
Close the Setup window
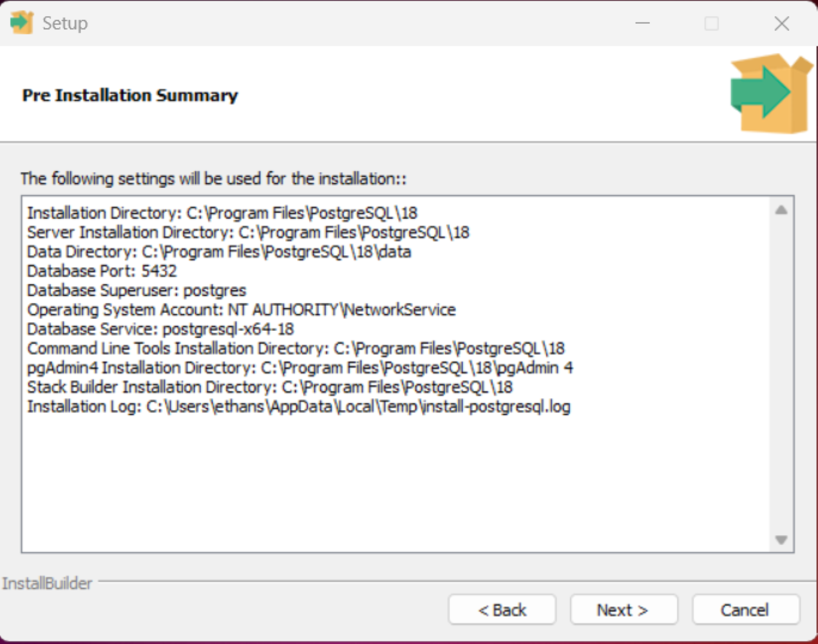[x=781, y=24]
